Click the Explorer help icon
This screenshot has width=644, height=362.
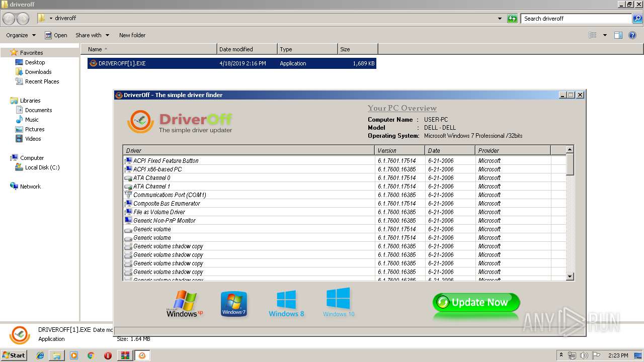[633, 35]
